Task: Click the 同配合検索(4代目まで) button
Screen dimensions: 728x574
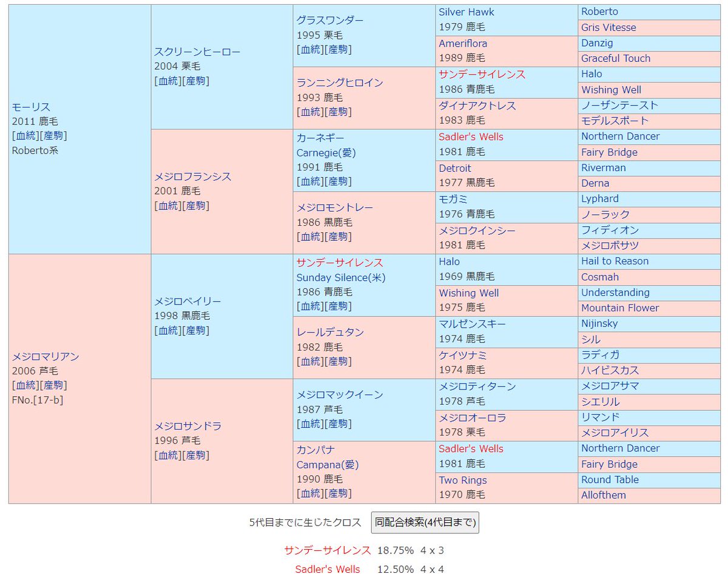Action: [425, 522]
